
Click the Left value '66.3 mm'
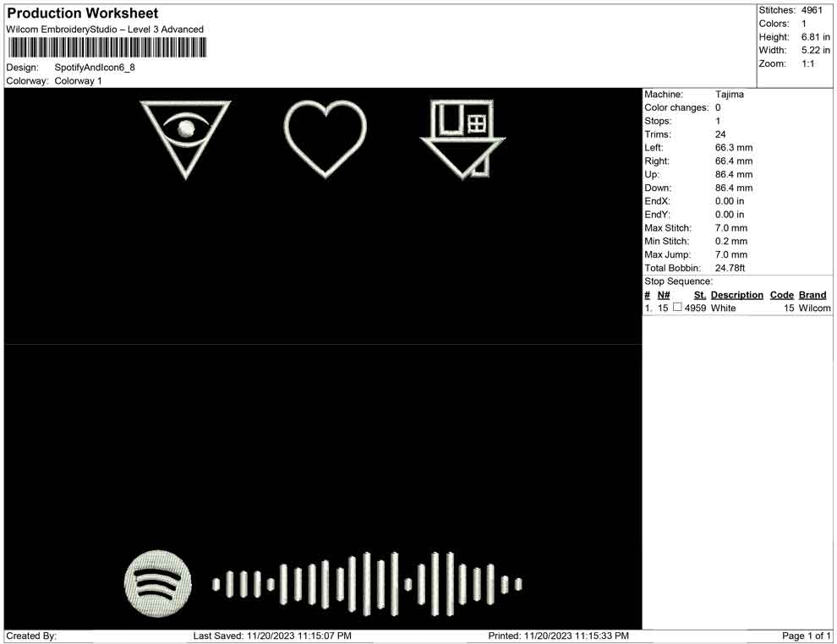coord(734,148)
